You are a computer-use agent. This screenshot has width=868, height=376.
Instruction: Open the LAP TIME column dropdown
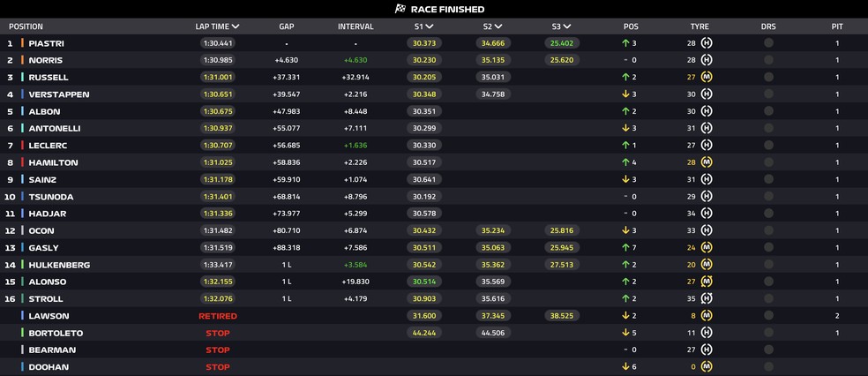236,26
